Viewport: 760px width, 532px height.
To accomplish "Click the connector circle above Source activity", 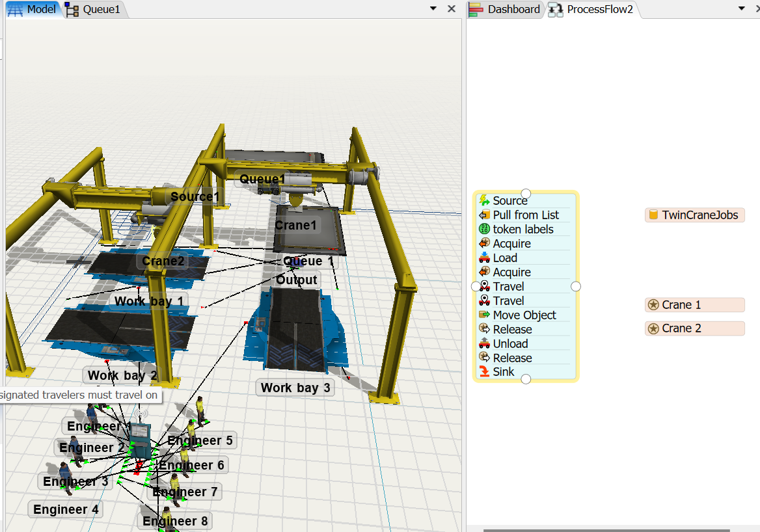I will tap(526, 193).
